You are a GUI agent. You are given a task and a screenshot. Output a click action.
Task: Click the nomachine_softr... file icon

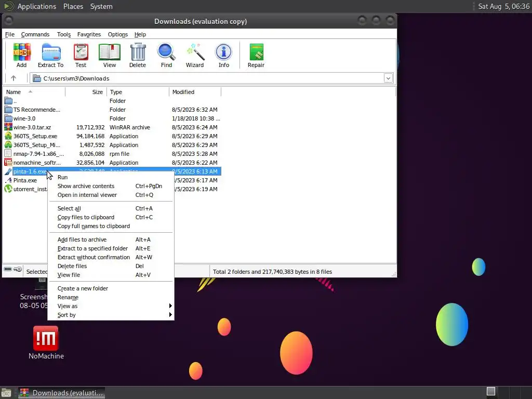pyautogui.click(x=8, y=163)
